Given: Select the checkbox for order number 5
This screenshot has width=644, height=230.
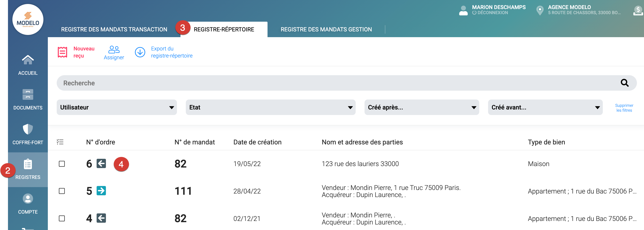Looking at the screenshot, I should click(x=62, y=191).
